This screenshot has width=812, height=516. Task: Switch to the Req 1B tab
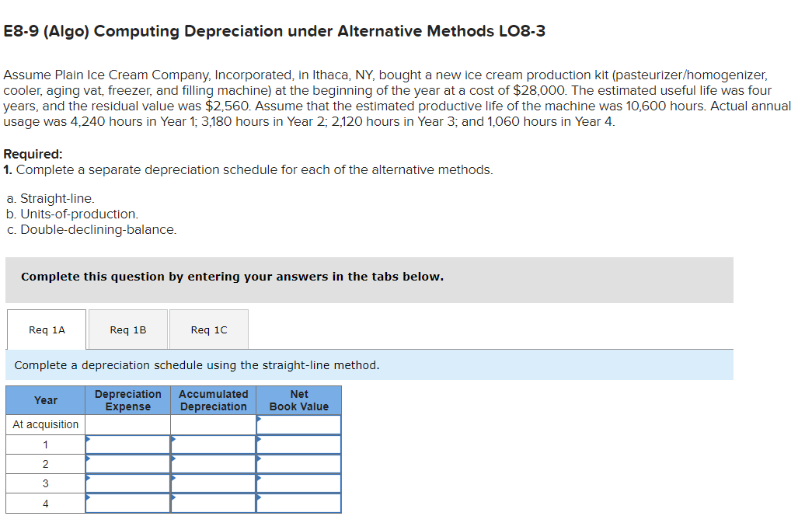pyautogui.click(x=128, y=329)
